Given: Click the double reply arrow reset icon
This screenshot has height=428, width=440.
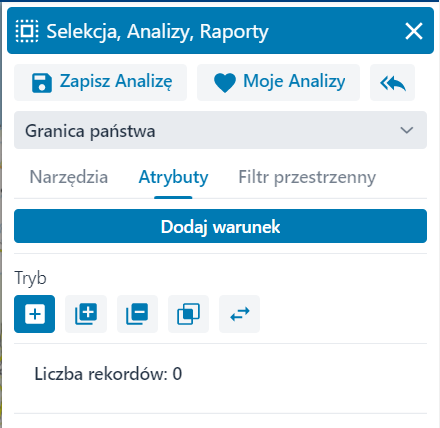Looking at the screenshot, I should (x=392, y=82).
